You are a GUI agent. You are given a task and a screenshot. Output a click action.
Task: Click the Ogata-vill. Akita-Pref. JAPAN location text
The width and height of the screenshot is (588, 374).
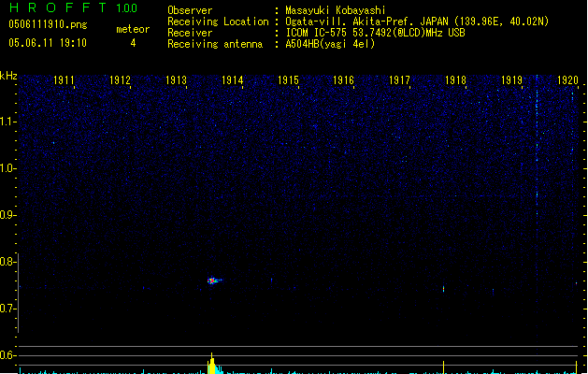click(417, 22)
